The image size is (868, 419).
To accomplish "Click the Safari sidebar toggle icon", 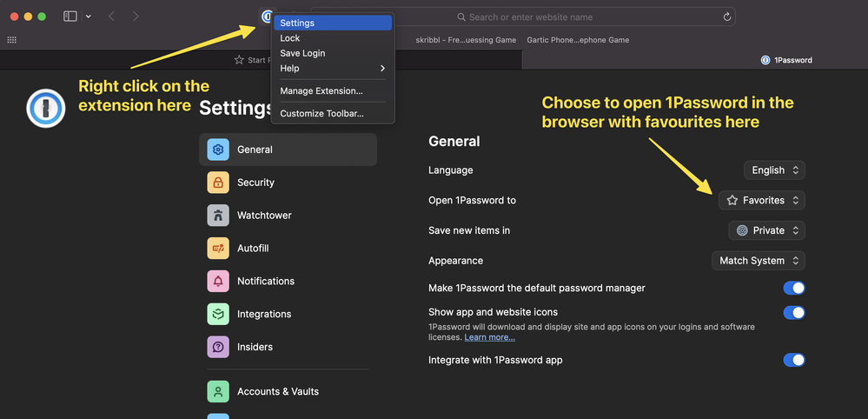I will [x=70, y=17].
